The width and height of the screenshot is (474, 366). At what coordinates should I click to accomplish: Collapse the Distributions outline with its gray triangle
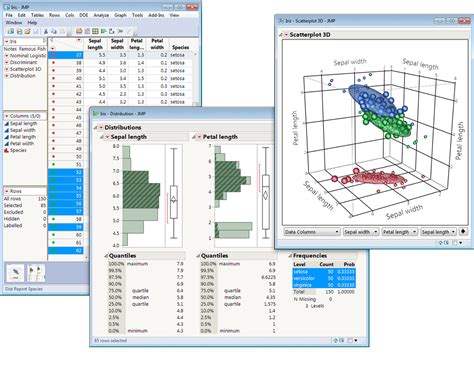(96, 127)
